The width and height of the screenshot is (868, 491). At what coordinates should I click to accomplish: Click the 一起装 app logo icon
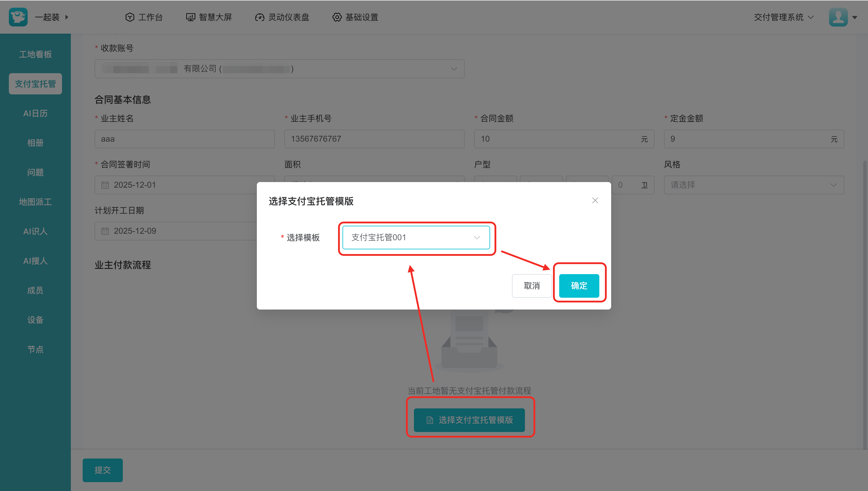18,17
